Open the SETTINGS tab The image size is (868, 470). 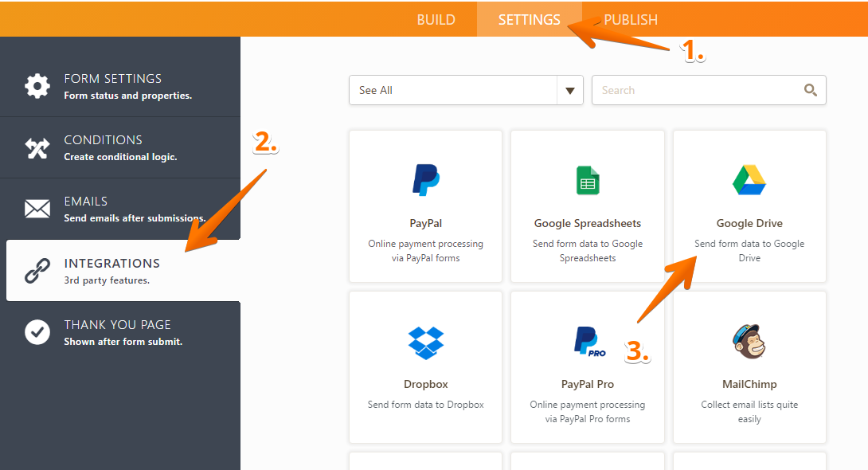530,20
